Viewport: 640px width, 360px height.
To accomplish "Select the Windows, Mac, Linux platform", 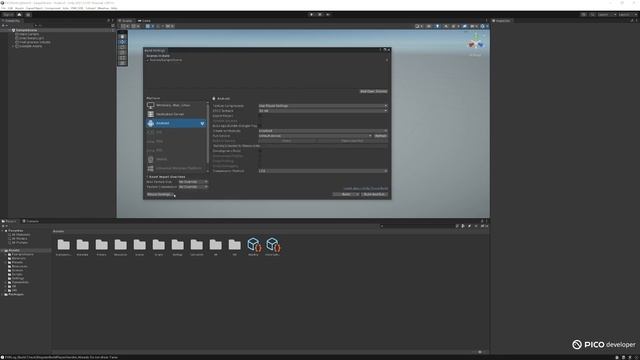I will click(x=176, y=105).
